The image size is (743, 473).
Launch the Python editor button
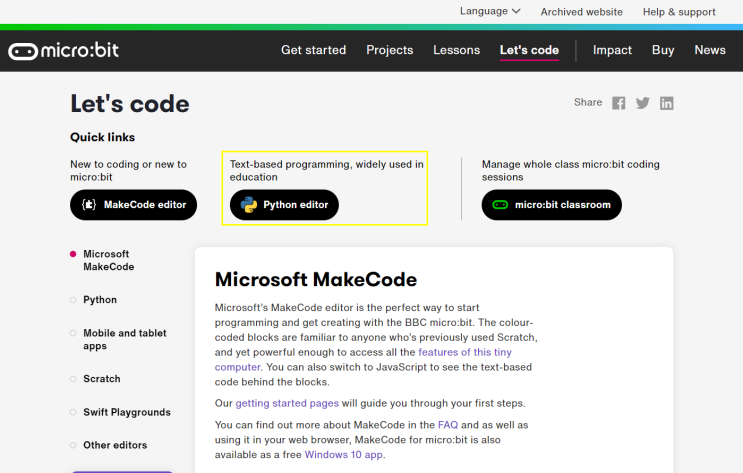coord(285,205)
